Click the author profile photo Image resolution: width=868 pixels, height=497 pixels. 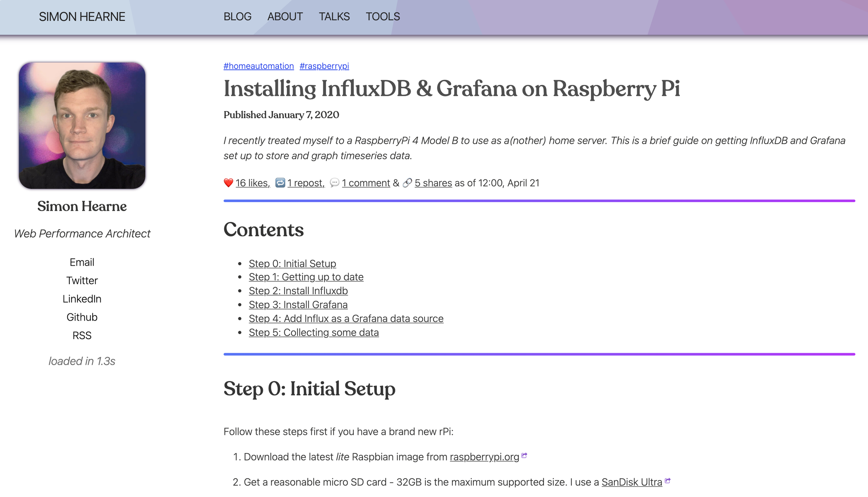(x=82, y=125)
